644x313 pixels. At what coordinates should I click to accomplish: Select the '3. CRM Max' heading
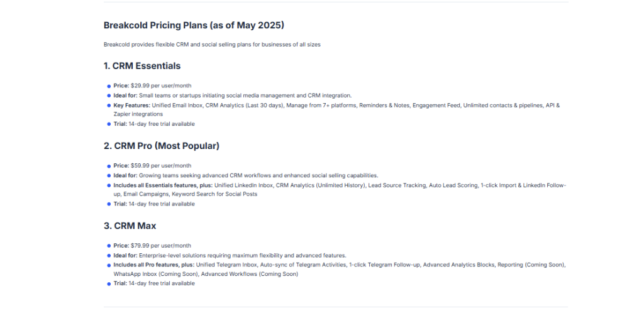click(130, 226)
